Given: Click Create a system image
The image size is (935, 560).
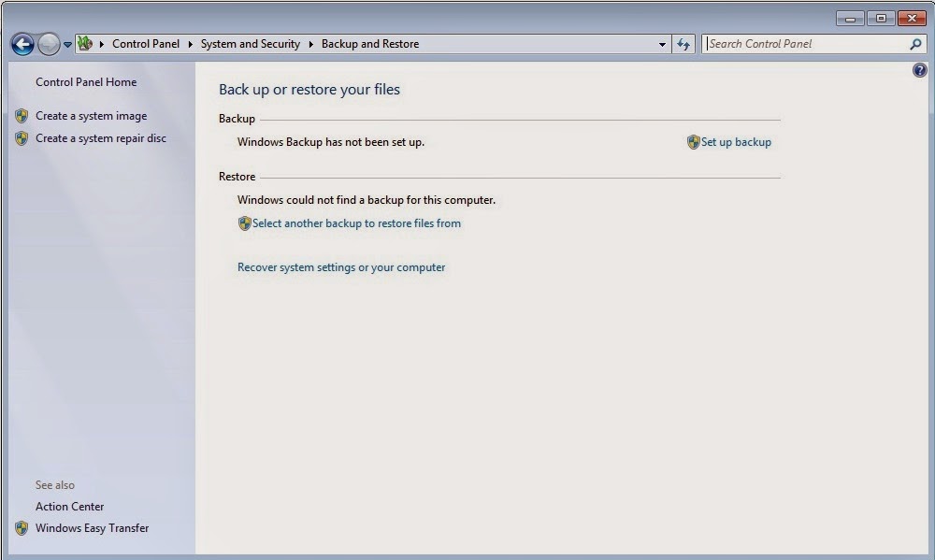Looking at the screenshot, I should (92, 116).
